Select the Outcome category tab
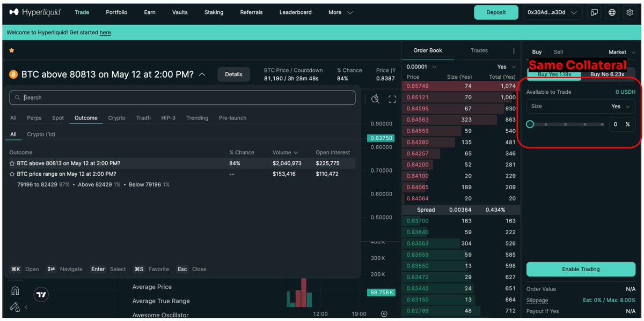The width and height of the screenshot is (644, 321). [86, 118]
